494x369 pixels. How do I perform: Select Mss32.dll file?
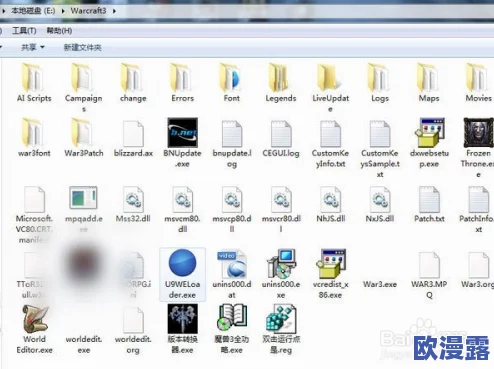[x=133, y=204]
